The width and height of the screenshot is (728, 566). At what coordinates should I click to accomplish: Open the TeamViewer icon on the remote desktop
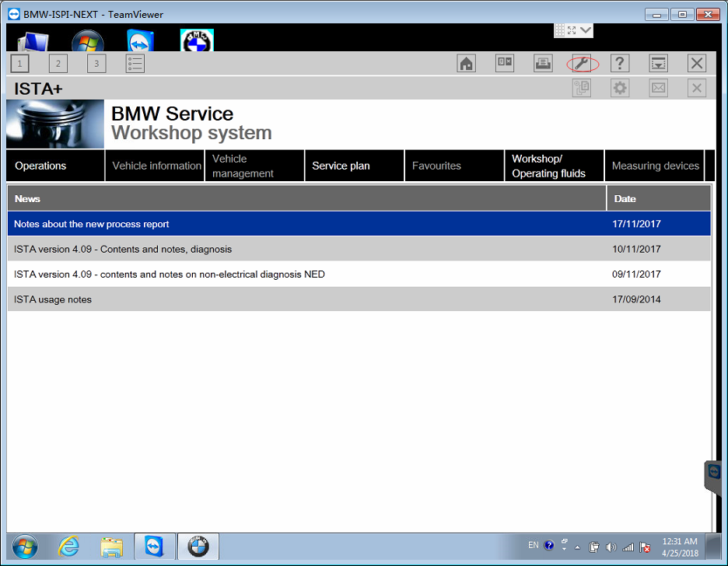[x=140, y=41]
